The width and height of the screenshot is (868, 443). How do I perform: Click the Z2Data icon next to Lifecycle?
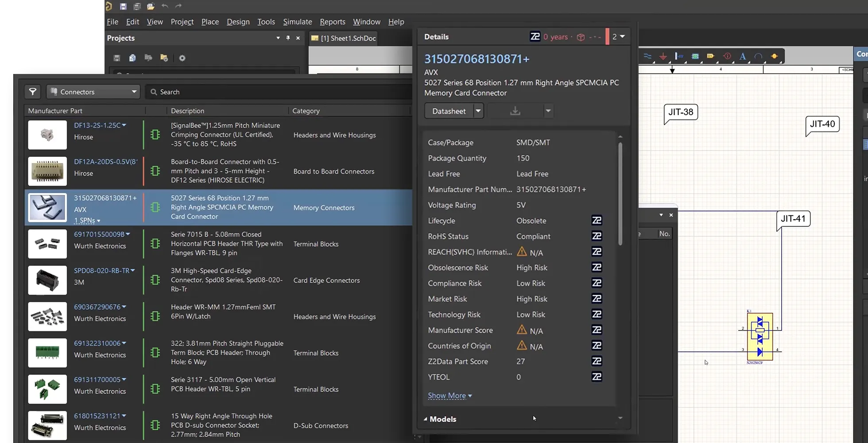pyautogui.click(x=597, y=220)
